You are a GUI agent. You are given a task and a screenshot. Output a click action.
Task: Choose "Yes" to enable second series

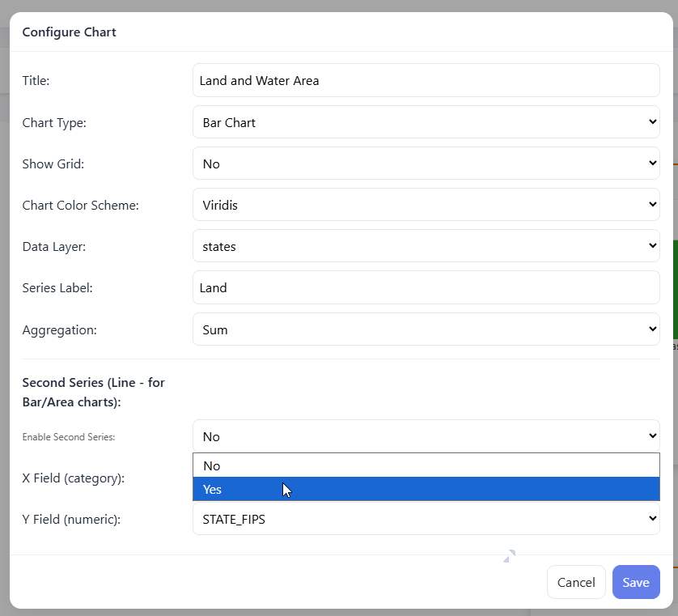pyautogui.click(x=426, y=489)
